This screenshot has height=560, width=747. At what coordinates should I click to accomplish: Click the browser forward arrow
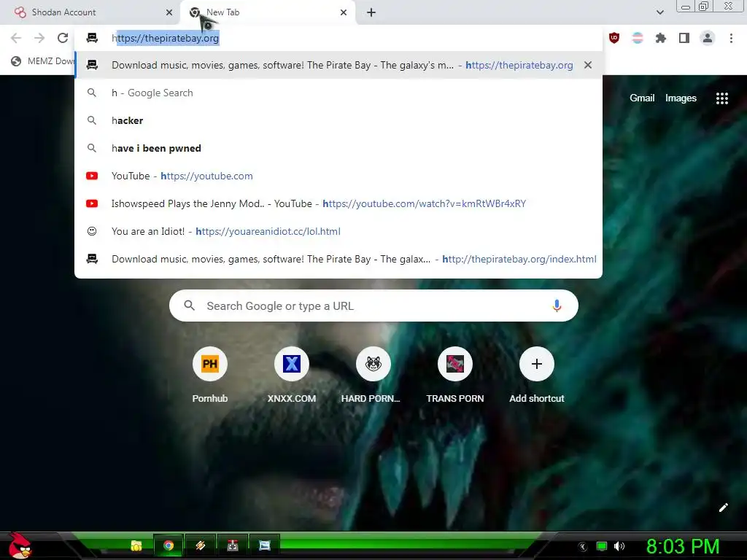tap(39, 38)
